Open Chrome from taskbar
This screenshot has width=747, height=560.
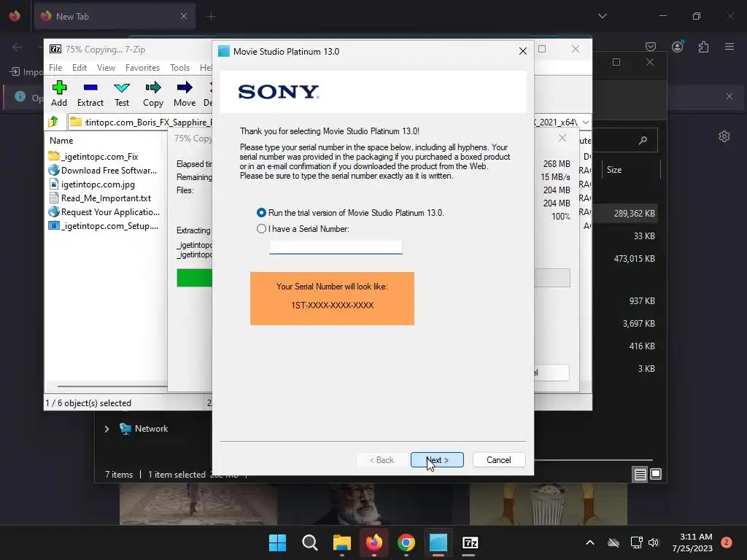tap(406, 542)
